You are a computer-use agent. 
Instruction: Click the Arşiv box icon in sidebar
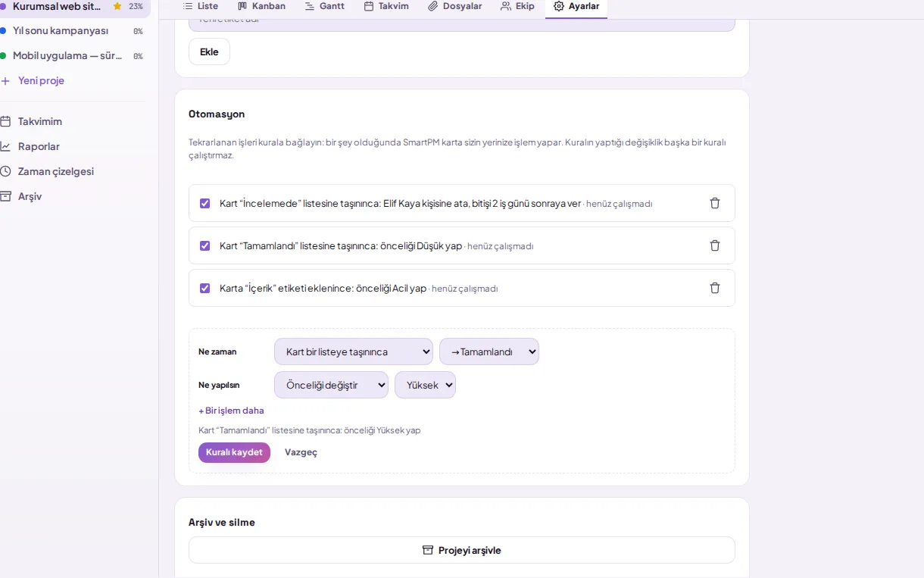pyautogui.click(x=5, y=196)
